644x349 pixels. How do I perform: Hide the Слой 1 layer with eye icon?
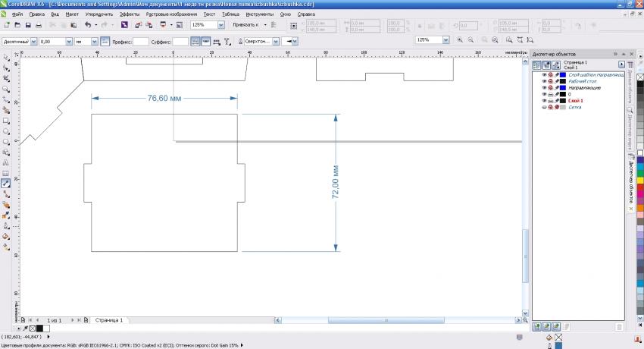[x=543, y=100]
